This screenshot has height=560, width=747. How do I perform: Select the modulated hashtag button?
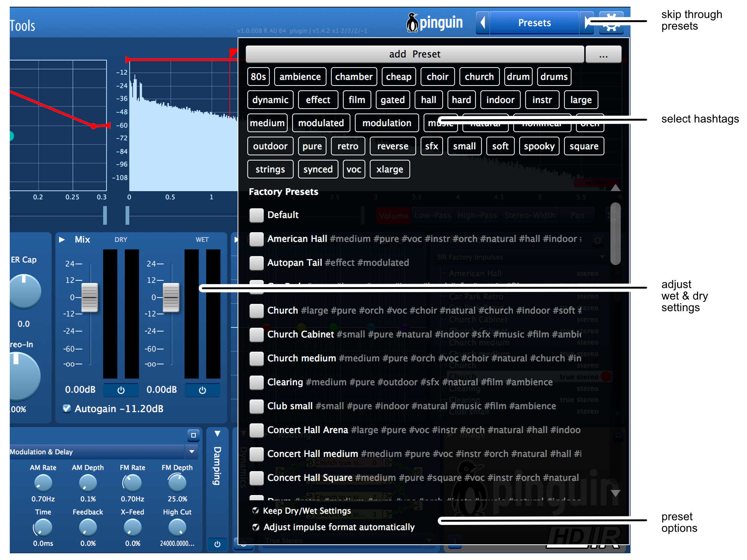(321, 123)
